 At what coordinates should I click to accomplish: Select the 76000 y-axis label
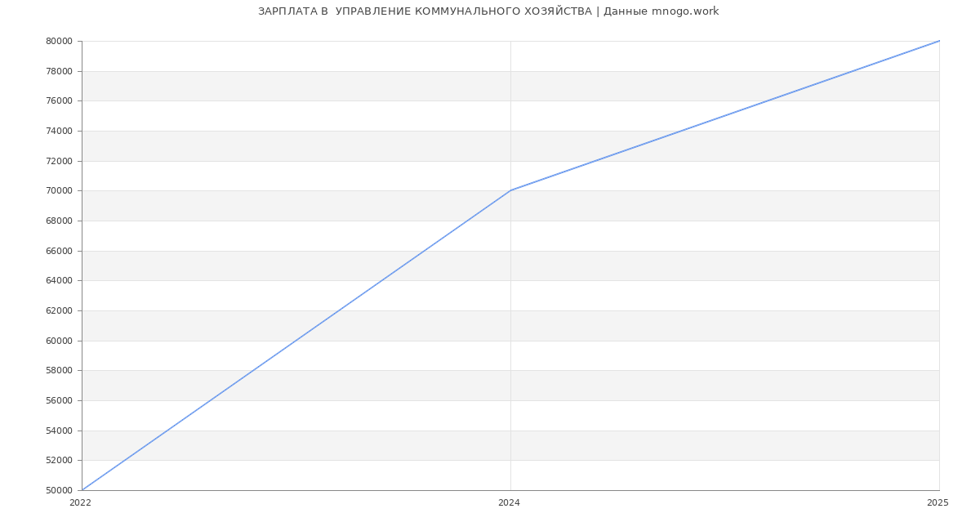click(59, 101)
